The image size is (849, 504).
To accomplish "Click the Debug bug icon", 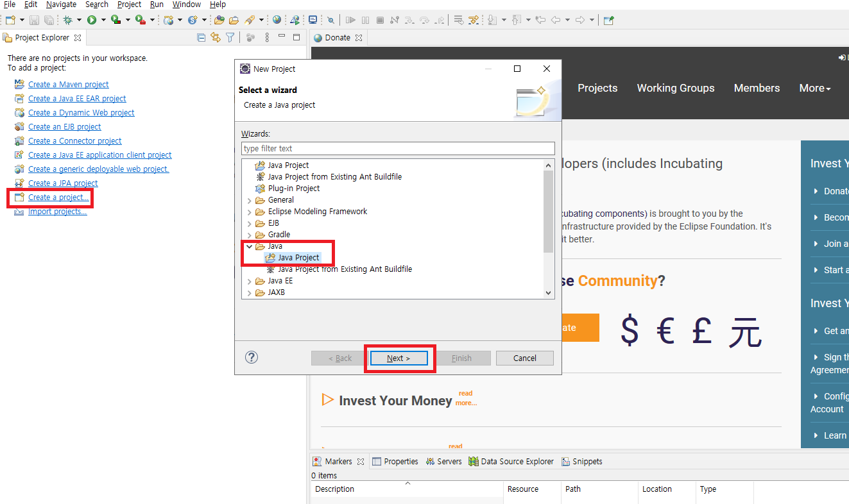I will pyautogui.click(x=67, y=20).
